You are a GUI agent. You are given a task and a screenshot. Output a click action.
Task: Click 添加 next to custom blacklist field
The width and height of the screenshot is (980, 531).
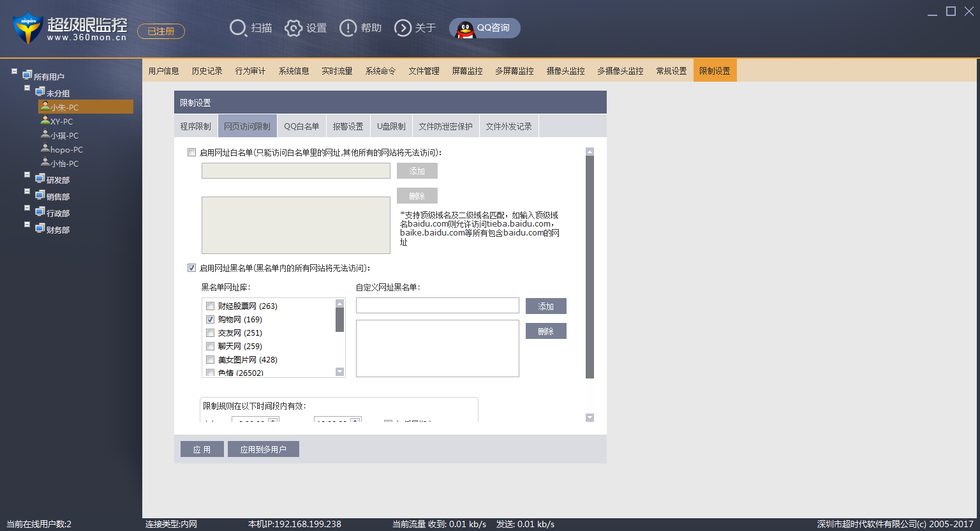point(546,306)
